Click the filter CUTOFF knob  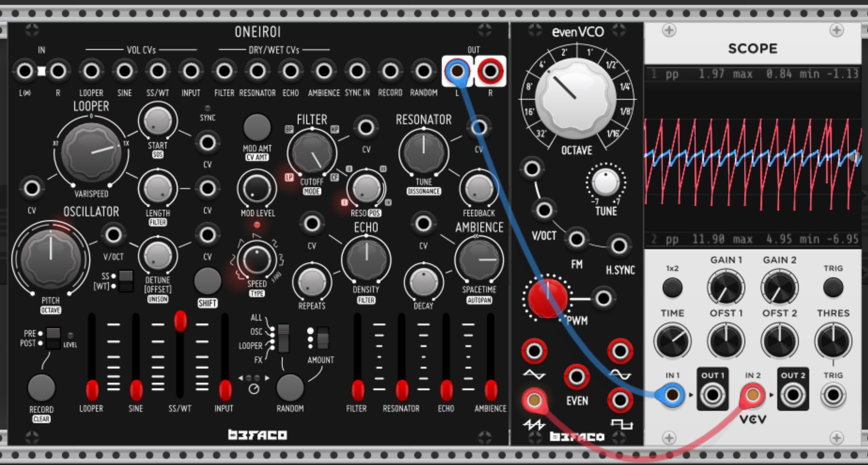pos(312,152)
